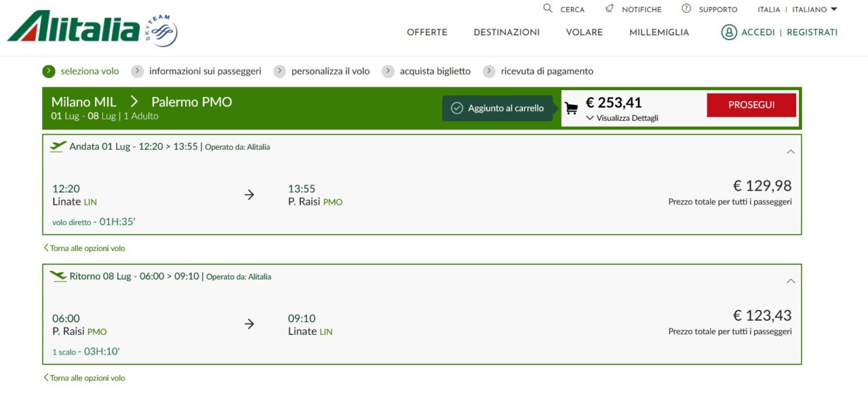868x396 pixels.
Task: Click the return flight airplane icon
Action: (58, 276)
